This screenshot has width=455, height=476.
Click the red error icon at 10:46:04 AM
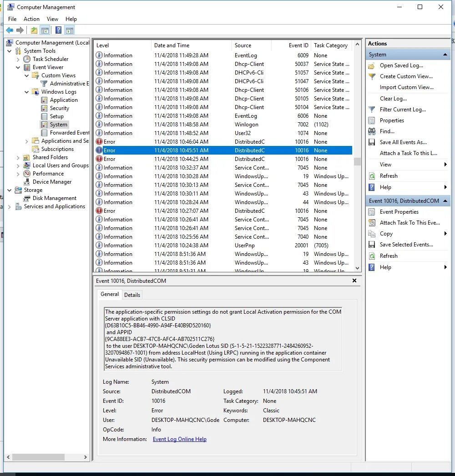pos(99,141)
